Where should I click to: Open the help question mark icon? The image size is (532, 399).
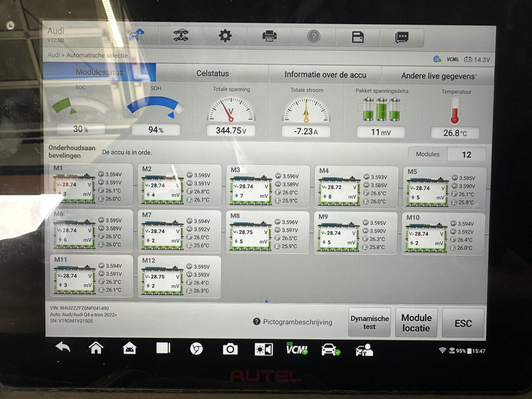[x=313, y=36]
